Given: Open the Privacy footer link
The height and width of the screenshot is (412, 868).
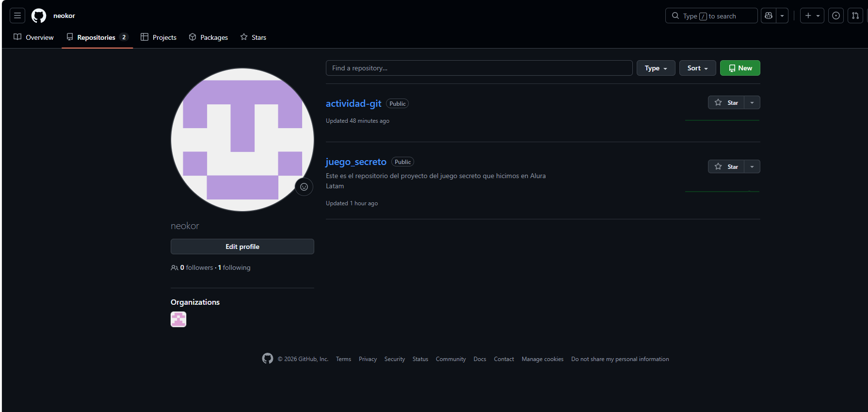Looking at the screenshot, I should click(x=368, y=359).
